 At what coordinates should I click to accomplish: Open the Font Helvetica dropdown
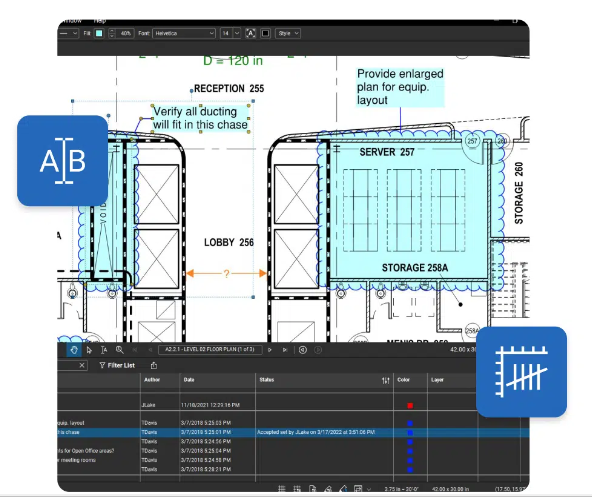pos(184,33)
